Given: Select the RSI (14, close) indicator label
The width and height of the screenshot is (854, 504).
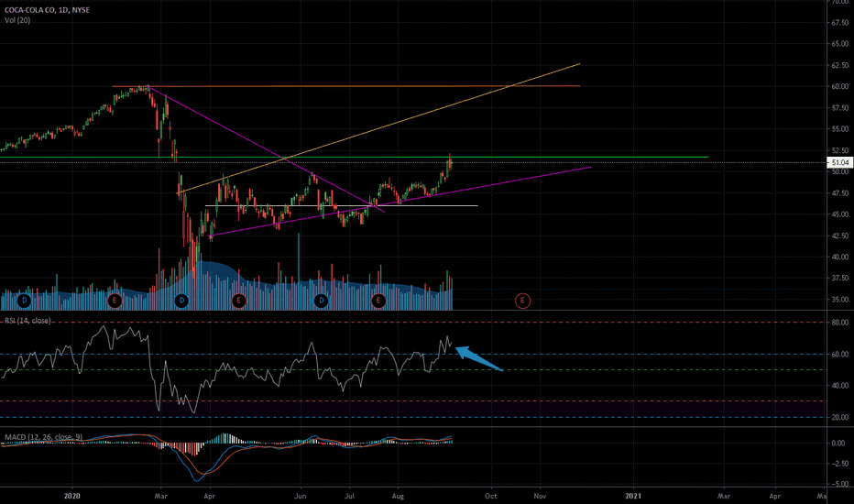Looking at the screenshot, I should click(27, 321).
